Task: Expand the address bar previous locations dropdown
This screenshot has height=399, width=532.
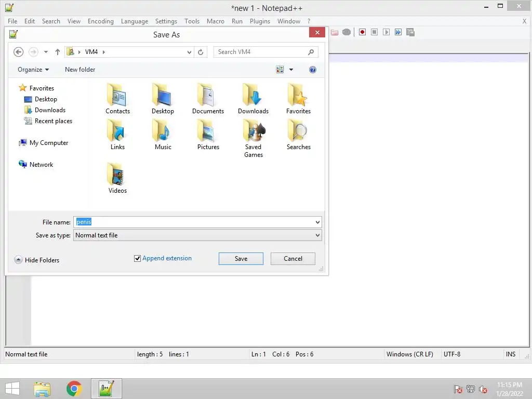Action: [x=189, y=52]
